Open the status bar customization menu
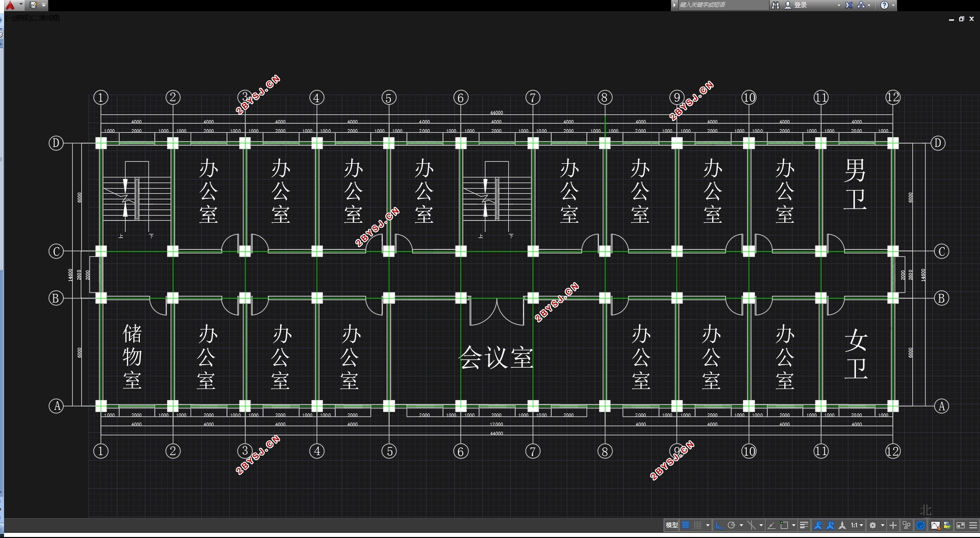This screenshot has width=980, height=538. click(973, 525)
